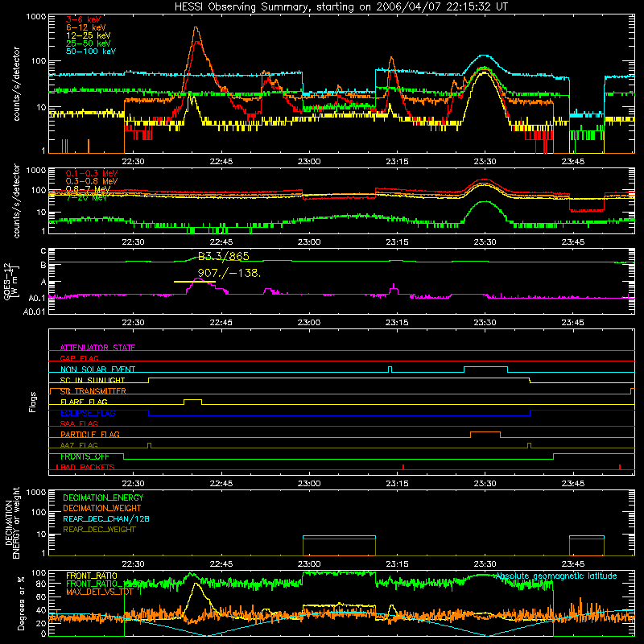Select the REAR_DEC_WEIGHT legend label
This screenshot has width=644, height=644.
click(99, 530)
